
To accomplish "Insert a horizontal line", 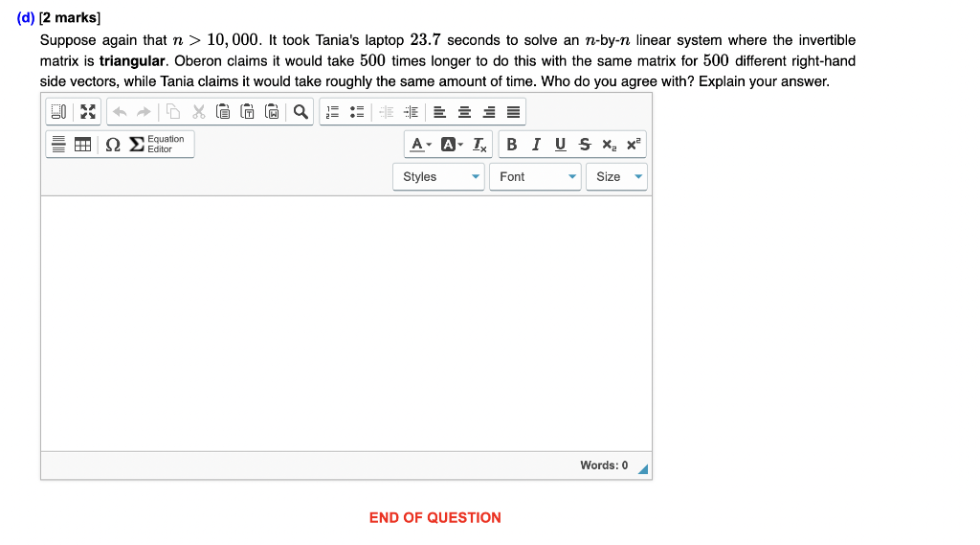I will coord(58,145).
